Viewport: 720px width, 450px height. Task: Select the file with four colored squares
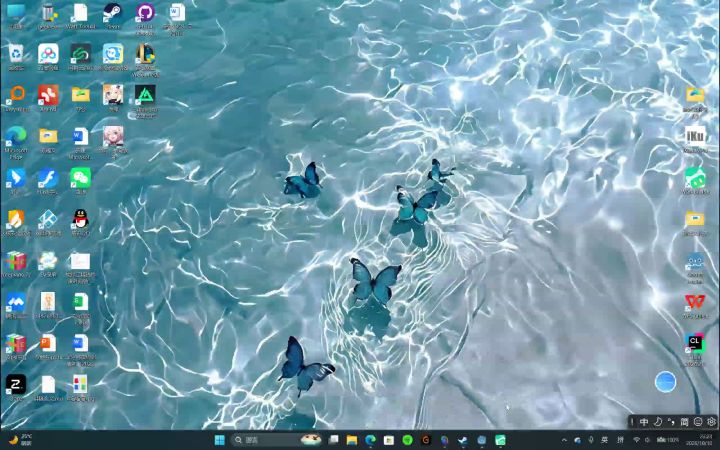80,385
